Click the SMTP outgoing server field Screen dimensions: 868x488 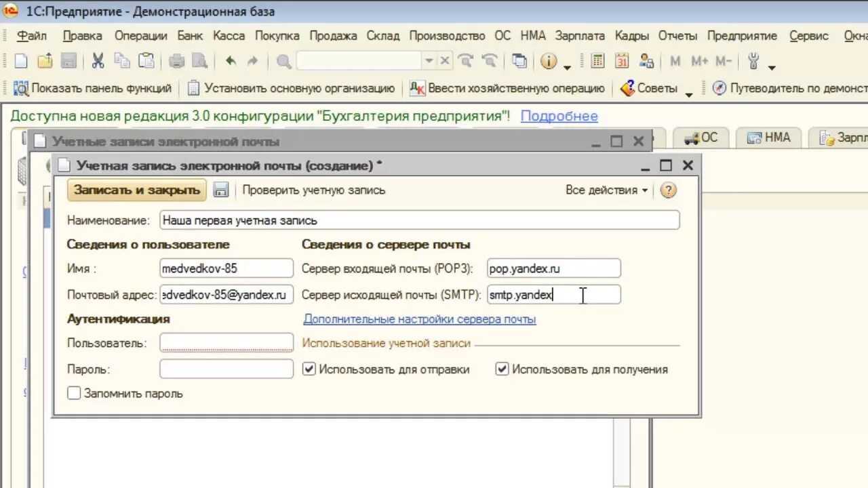pos(554,295)
